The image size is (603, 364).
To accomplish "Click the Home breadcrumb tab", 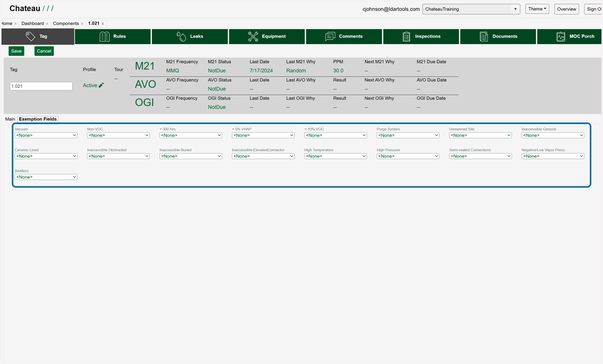I will tap(6, 24).
